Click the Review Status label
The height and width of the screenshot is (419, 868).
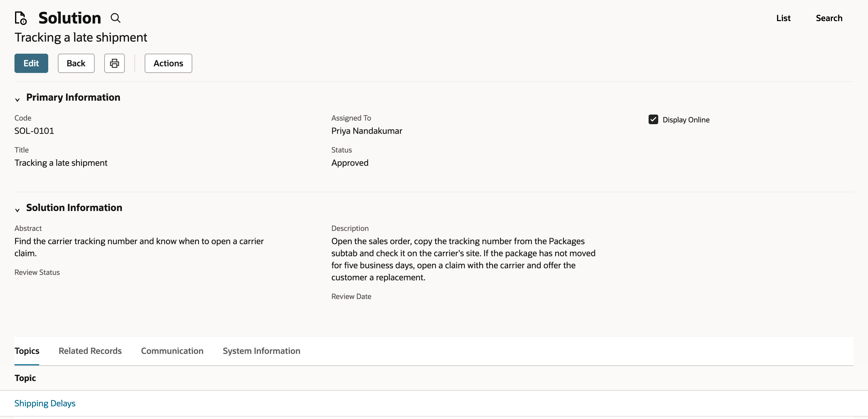click(37, 272)
